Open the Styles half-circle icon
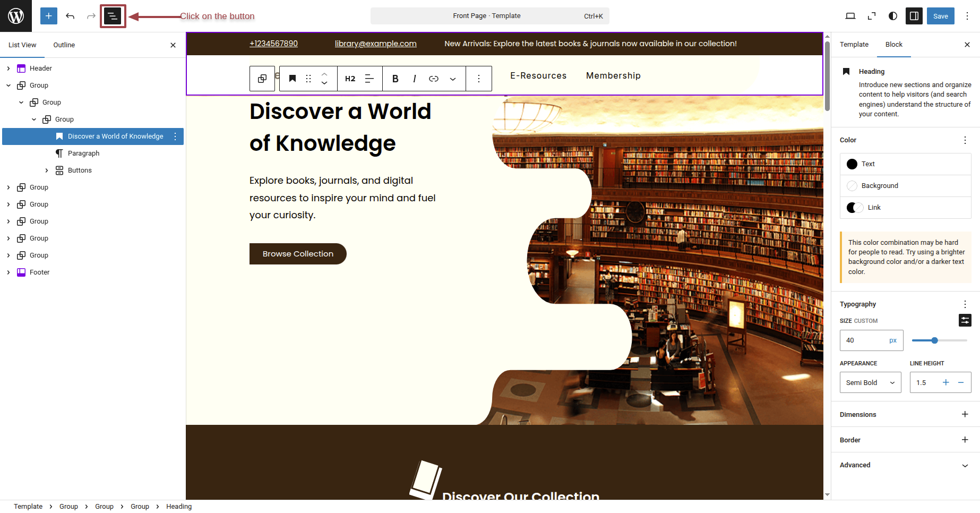Screen dimensions: 980x513 893,16
